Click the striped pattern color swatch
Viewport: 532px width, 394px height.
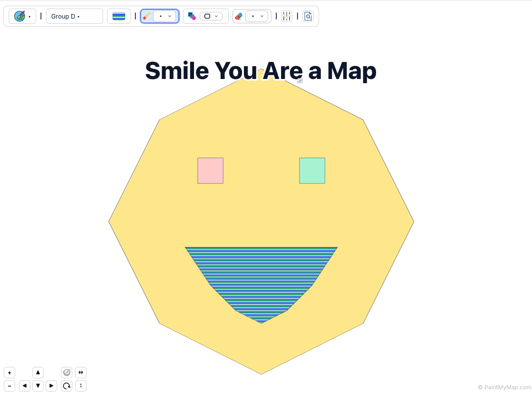[x=119, y=16]
